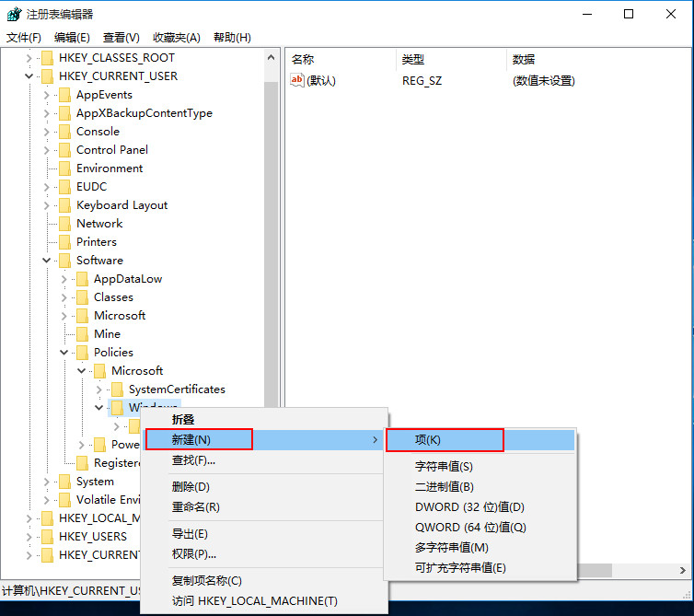Screen dimensions: 694x616
Task: Select 多字符串值(M) in the submenu
Action: (x=480, y=548)
